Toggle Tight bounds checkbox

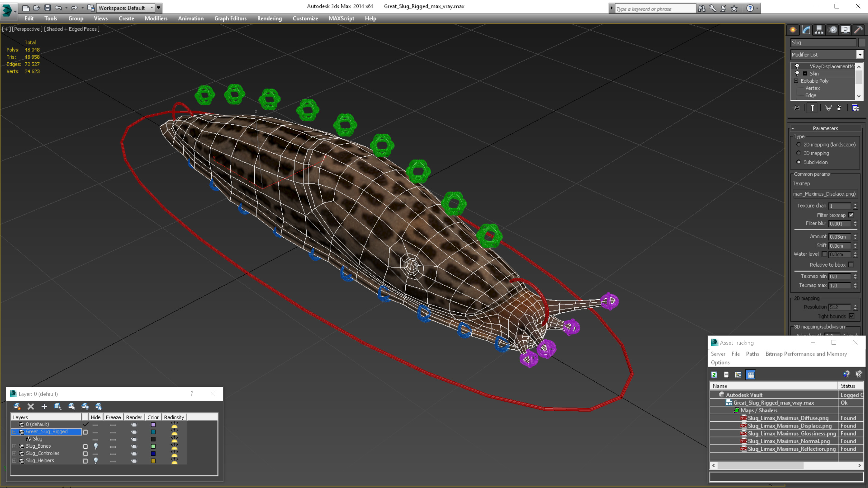pos(851,316)
